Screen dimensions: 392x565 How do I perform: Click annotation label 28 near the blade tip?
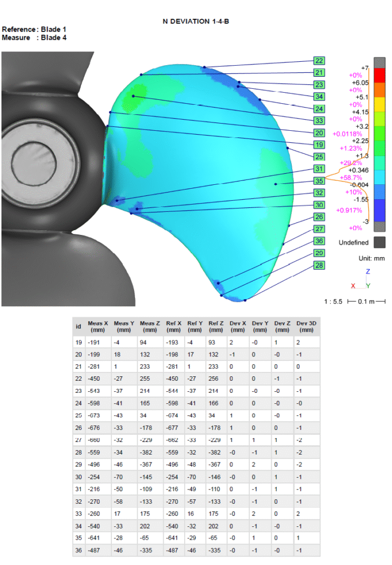pyautogui.click(x=319, y=265)
